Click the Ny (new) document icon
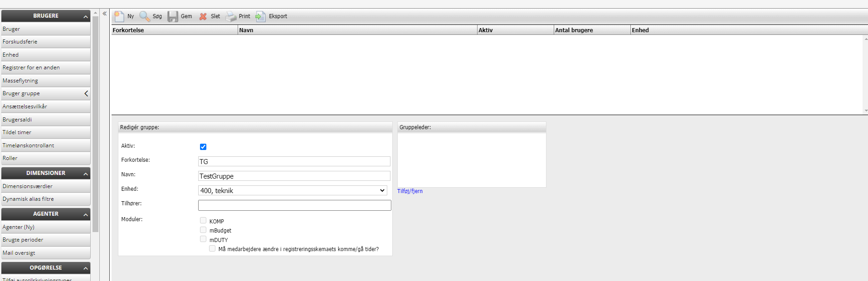Viewport: 868px width, 281px height. tap(119, 16)
